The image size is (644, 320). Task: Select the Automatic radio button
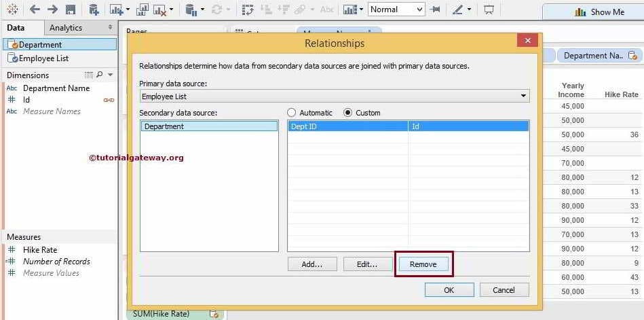click(x=291, y=113)
